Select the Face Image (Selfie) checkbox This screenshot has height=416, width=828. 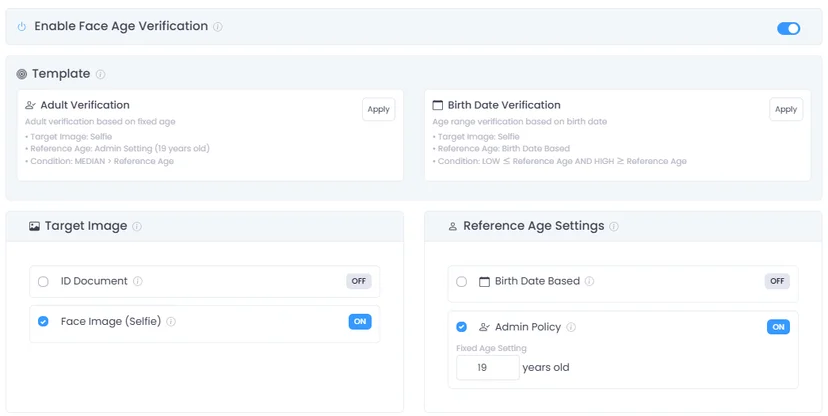click(x=43, y=322)
